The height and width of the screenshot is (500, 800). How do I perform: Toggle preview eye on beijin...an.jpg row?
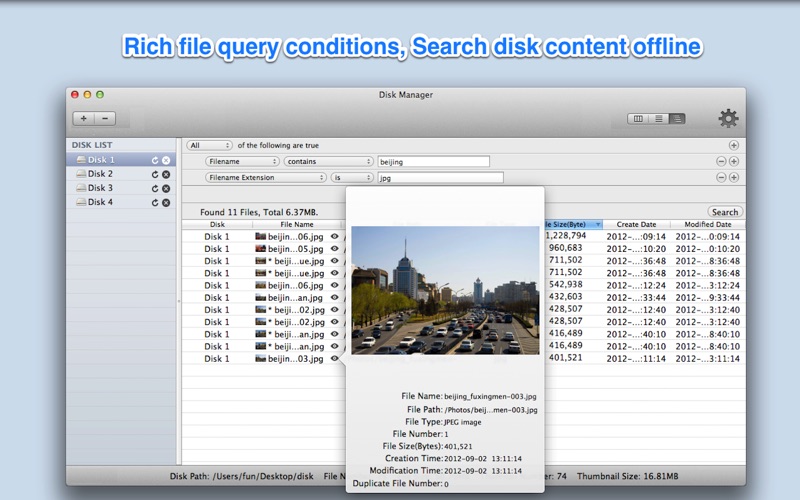[x=335, y=298]
